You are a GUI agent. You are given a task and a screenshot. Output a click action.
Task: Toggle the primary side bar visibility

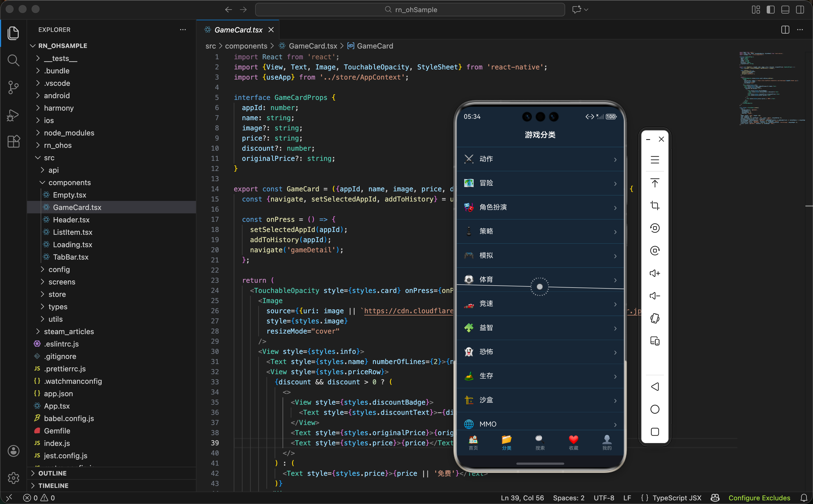770,10
